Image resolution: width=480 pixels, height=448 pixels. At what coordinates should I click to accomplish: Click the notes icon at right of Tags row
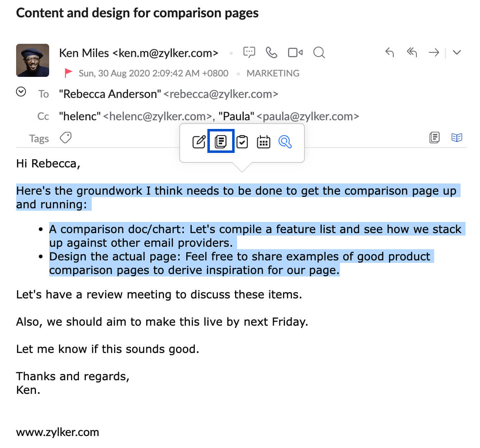tap(435, 138)
